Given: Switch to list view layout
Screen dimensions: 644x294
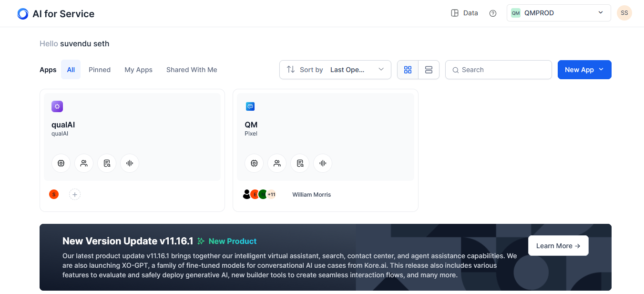Looking at the screenshot, I should 429,70.
